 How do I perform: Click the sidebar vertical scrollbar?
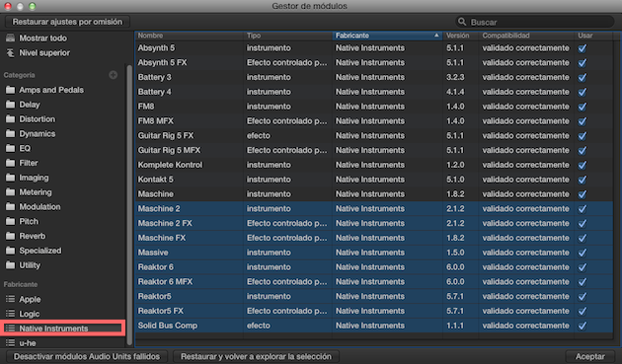[129, 204]
